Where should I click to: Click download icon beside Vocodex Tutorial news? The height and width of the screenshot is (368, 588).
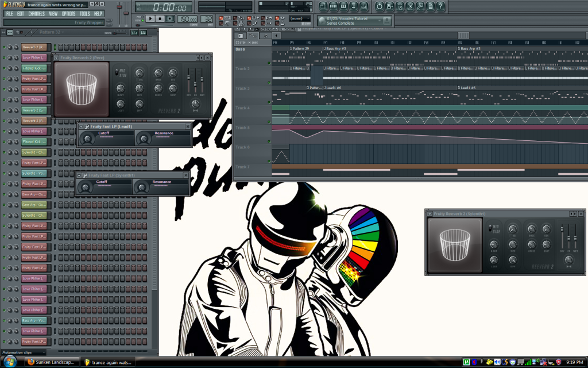[386, 20]
